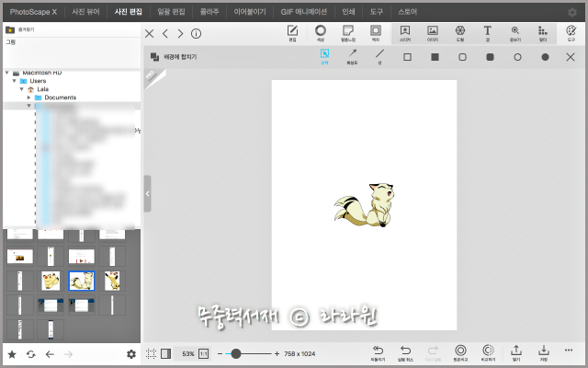Select the Text (글) tool
The image size is (588, 368).
tap(488, 33)
